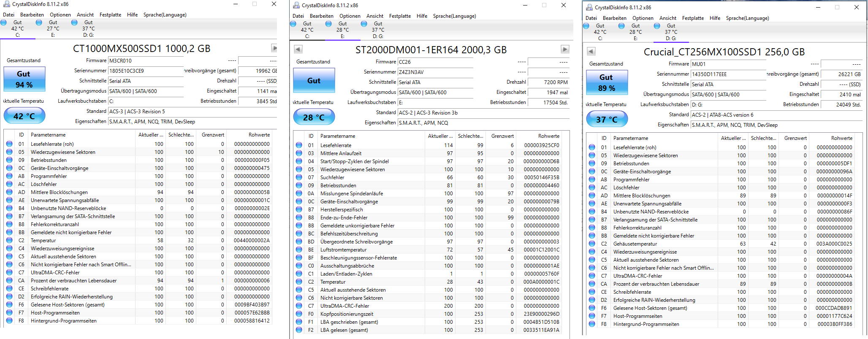Click the Gut 89 % health status button

click(x=607, y=82)
